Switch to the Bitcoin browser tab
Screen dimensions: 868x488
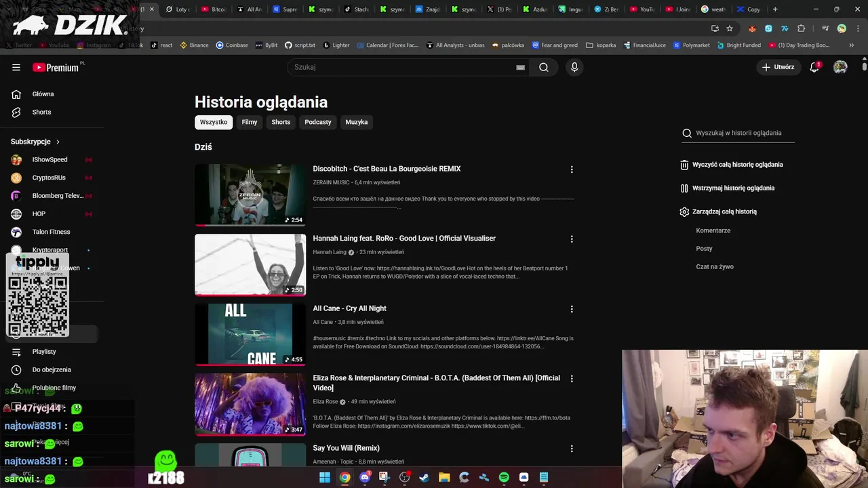214,9
